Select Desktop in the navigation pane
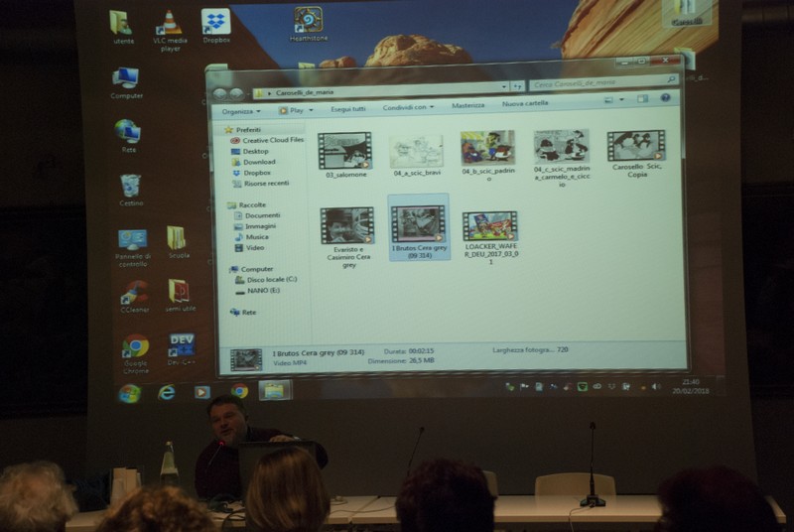 pos(250,151)
